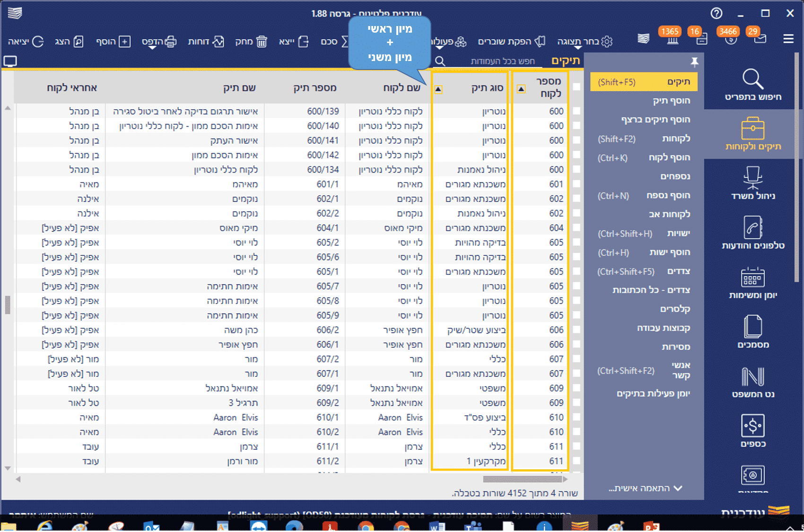The image size is (804, 532).
Task: Open the Finances (כספים) module
Action: tap(753, 431)
